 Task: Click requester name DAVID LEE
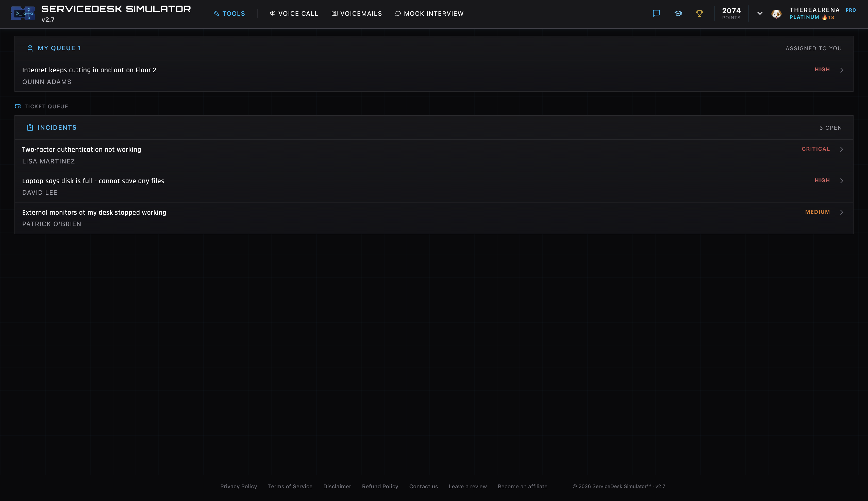(x=40, y=193)
